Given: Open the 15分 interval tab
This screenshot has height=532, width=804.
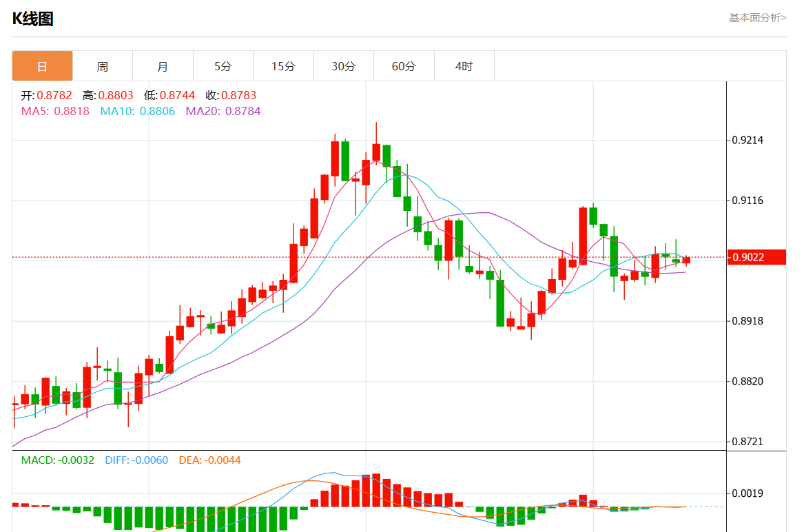Looking at the screenshot, I should pos(284,66).
